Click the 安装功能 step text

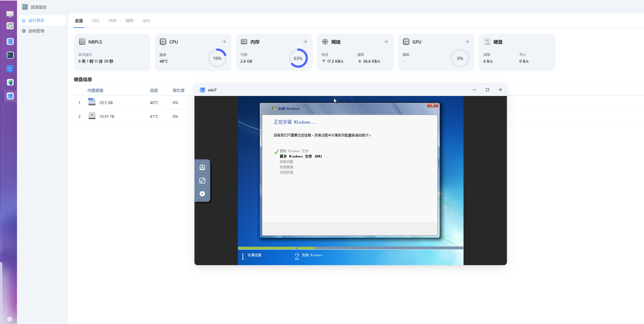point(286,162)
